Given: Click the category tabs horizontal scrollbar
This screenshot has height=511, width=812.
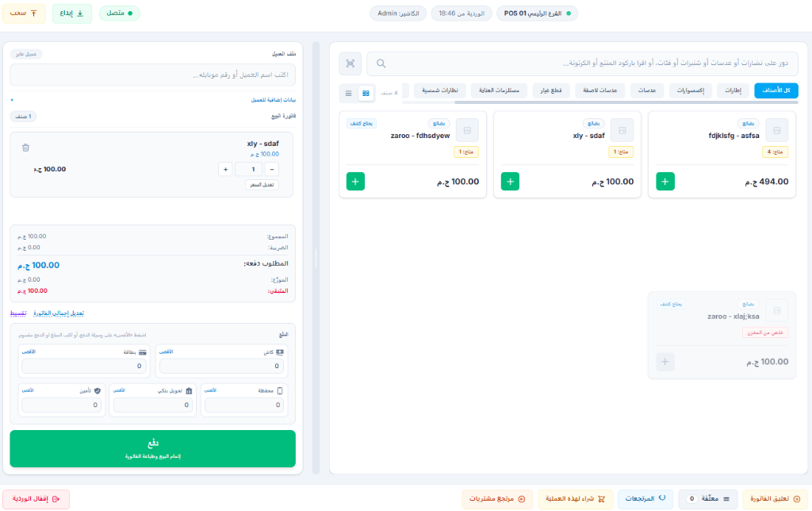Looking at the screenshot, I should coord(626,102).
